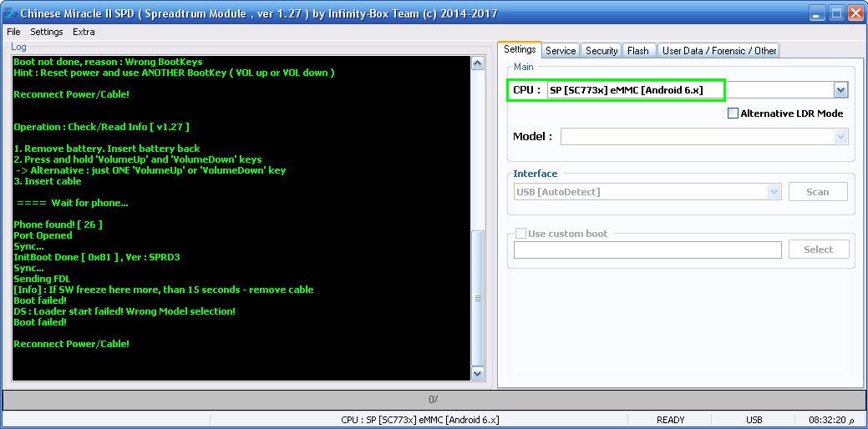868x429 pixels.
Task: Click the application icon in title bar
Action: pyautogui.click(x=9, y=13)
